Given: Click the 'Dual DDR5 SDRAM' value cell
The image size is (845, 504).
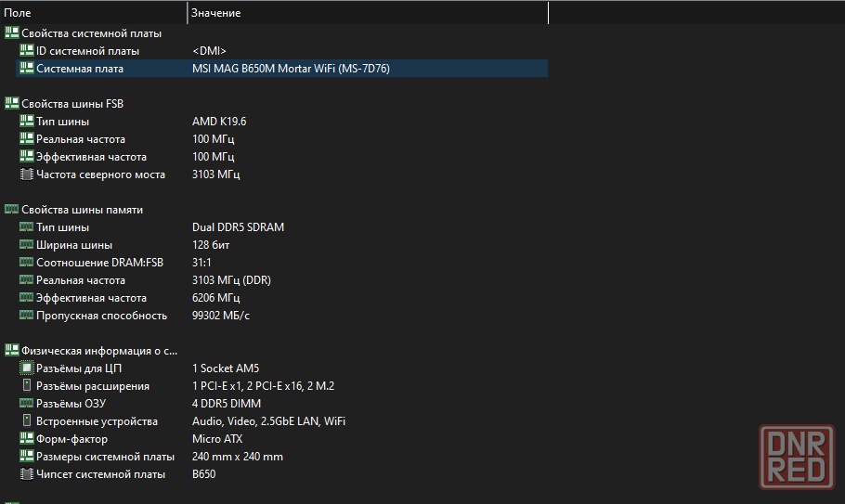Looking at the screenshot, I should tap(238, 227).
